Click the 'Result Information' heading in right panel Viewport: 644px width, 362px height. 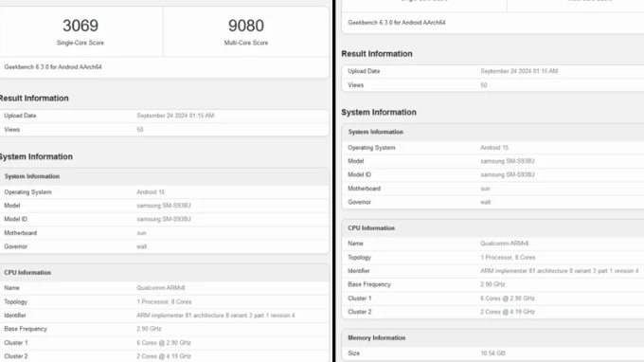coord(377,54)
